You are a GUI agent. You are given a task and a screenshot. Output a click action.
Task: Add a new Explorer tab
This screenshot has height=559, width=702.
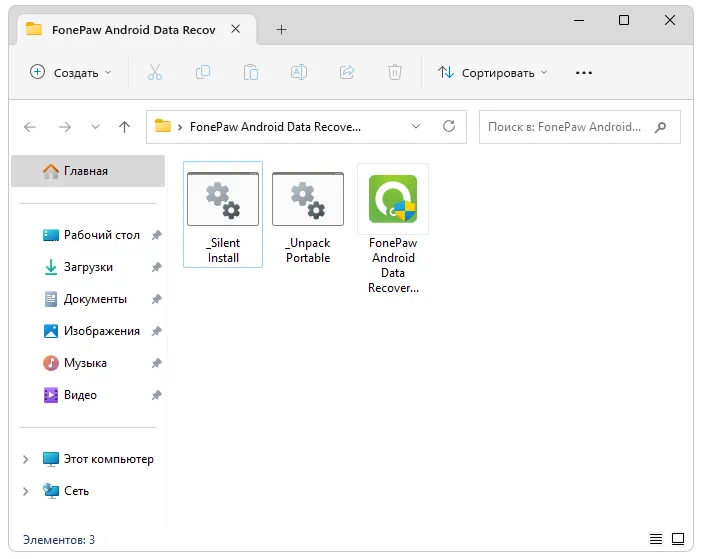pos(281,30)
